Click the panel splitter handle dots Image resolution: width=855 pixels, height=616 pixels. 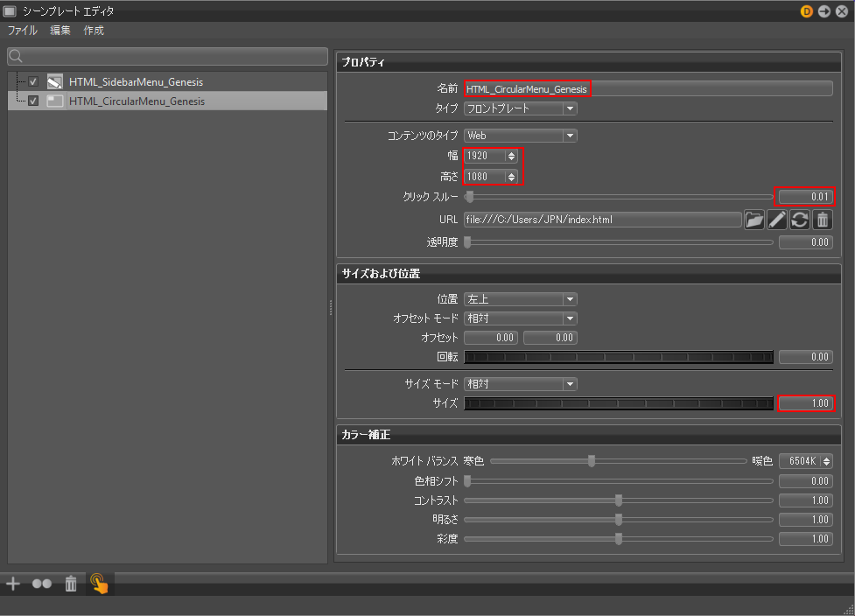pyautogui.click(x=331, y=308)
